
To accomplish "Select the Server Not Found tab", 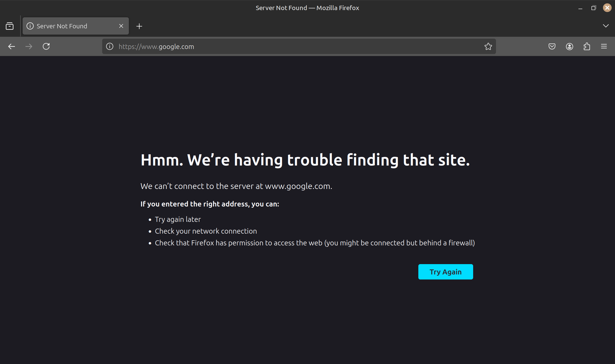I will point(76,26).
